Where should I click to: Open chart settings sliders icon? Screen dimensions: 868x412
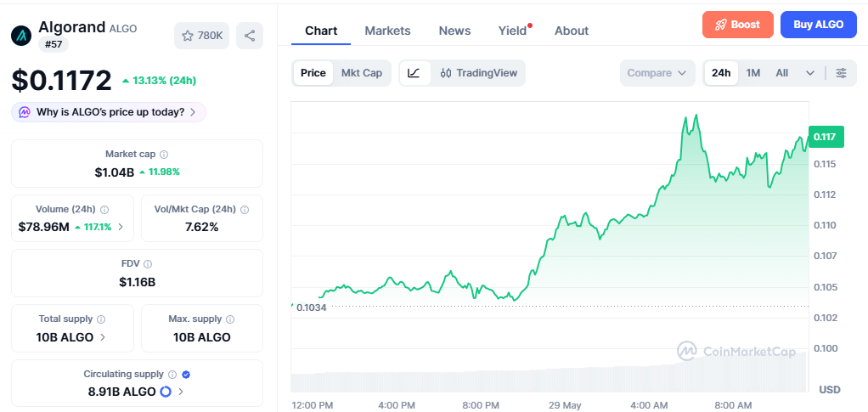coord(841,73)
